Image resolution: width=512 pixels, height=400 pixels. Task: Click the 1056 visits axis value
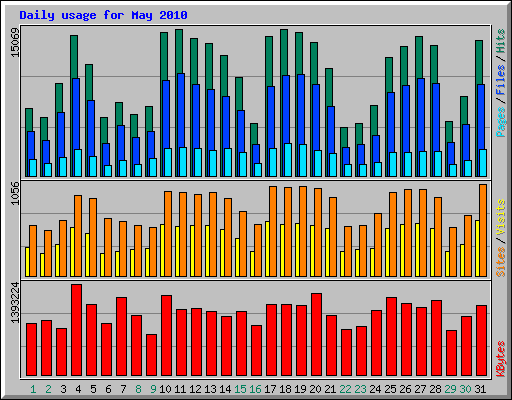pos(15,193)
